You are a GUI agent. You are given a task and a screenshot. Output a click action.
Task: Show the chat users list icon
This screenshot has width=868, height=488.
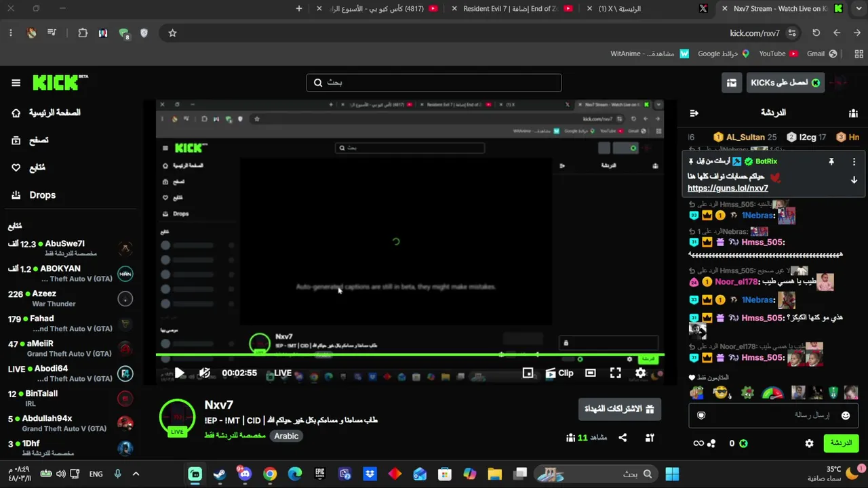[x=853, y=113]
